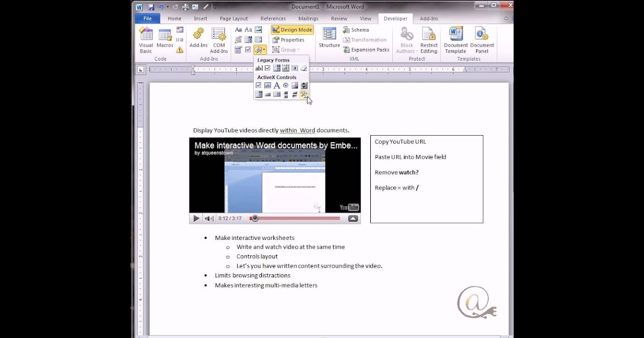This screenshot has width=644, height=338.
Task: Open the Macros dialog
Action: click(x=165, y=39)
